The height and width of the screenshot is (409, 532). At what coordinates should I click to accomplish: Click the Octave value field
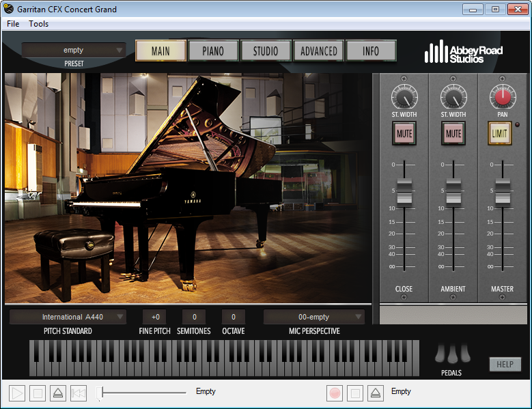(234, 317)
